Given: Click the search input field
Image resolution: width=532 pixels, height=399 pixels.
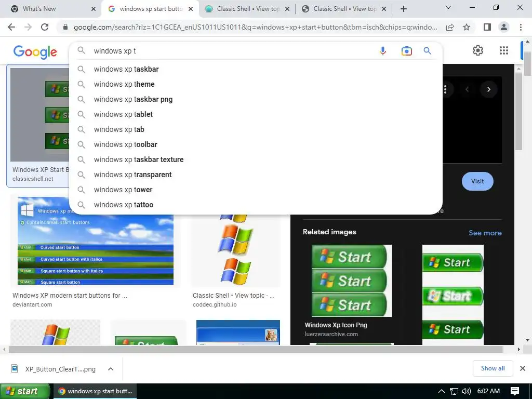Looking at the screenshot, I should point(234,51).
